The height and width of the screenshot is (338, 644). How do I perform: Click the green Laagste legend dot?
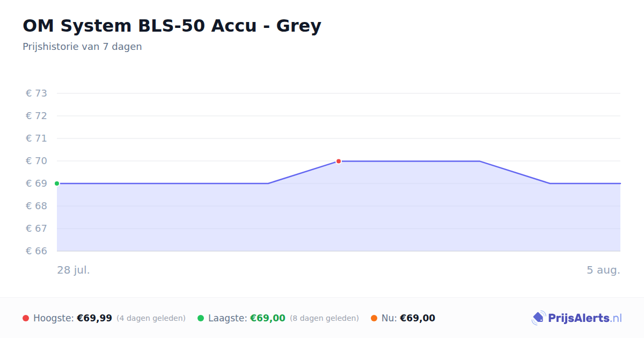(x=201, y=318)
